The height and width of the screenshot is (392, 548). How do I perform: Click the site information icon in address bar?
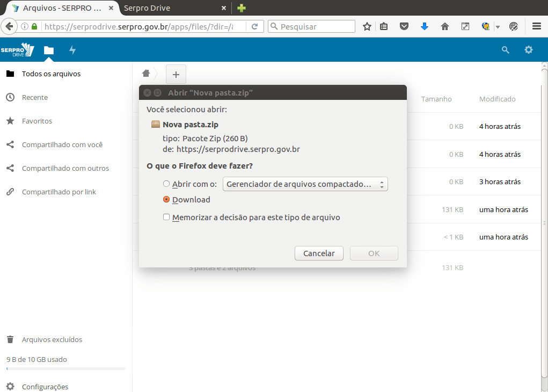coord(25,26)
